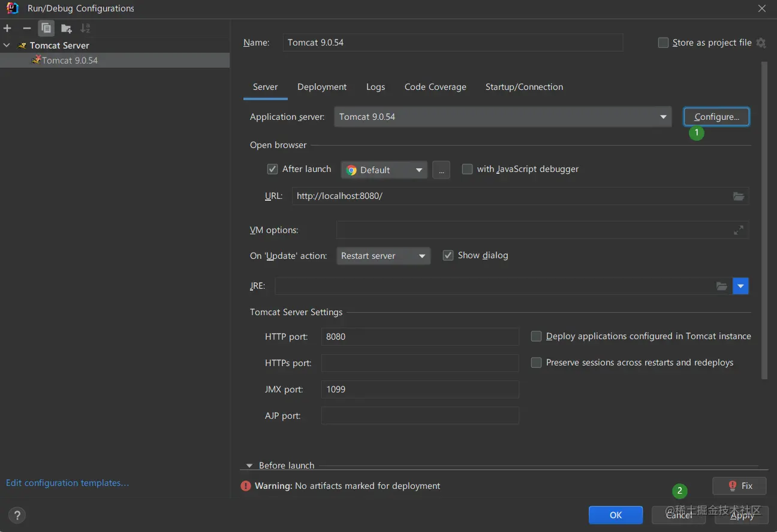The height and width of the screenshot is (532, 777).
Task: Click the JRE input field
Action: (504, 286)
